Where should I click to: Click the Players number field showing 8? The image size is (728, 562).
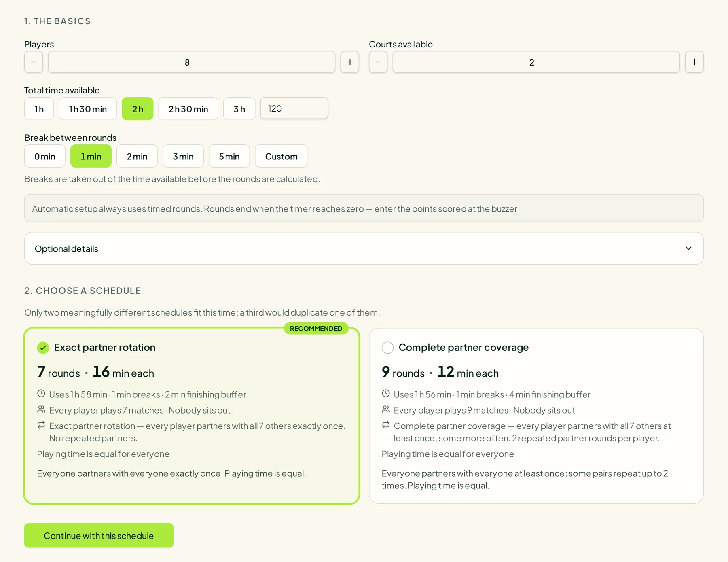coord(192,62)
